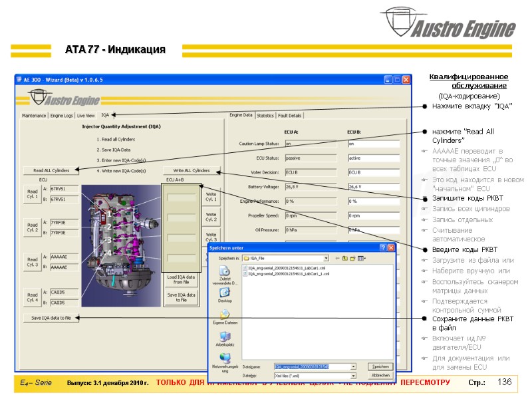532x399 pixels.
Task: Click the wide Save IQA data to file button at the bottom left
Action: pos(51,318)
